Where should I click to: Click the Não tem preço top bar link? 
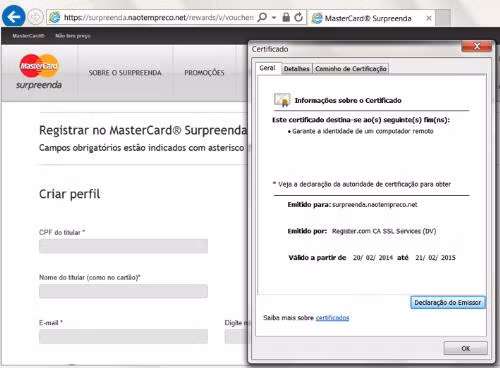[73, 36]
